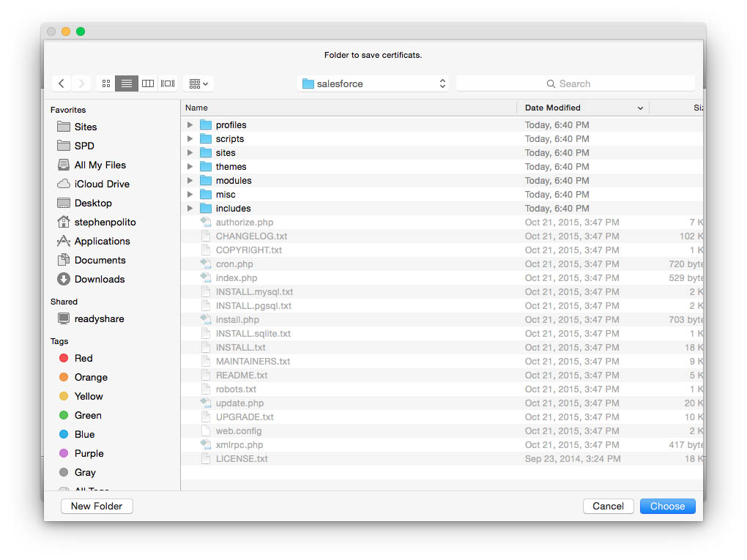Click the LICENSE.txt file name

click(x=242, y=458)
